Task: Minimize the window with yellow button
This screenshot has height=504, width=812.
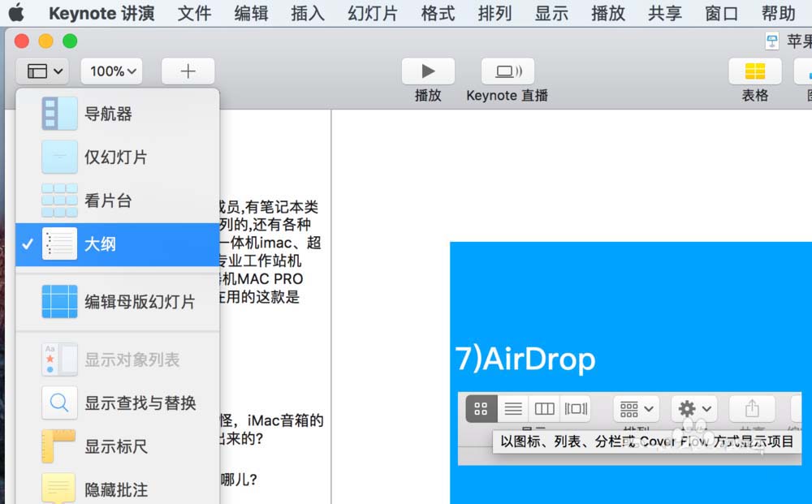Action: pyautogui.click(x=46, y=41)
